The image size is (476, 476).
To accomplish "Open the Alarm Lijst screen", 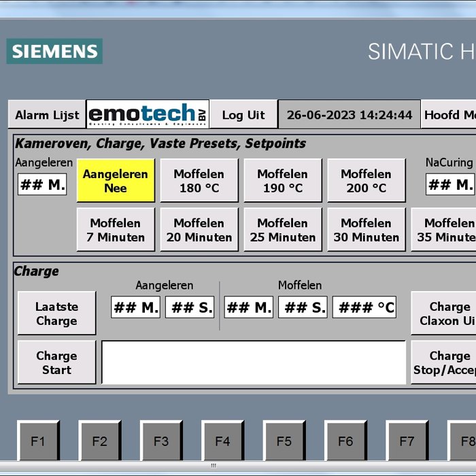I will point(47,115).
